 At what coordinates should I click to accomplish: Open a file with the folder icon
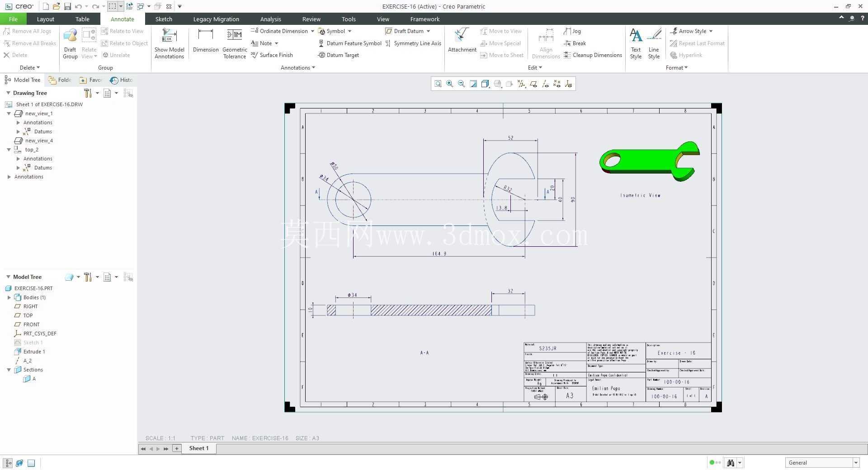click(57, 6)
